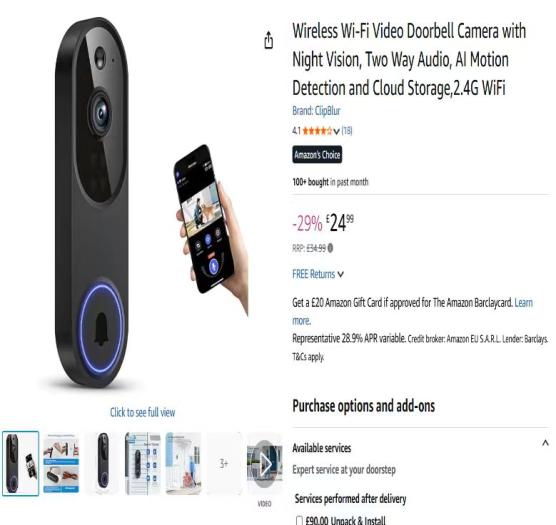
Task: Show the 3+ more images thumbnail
Action: coord(224,463)
